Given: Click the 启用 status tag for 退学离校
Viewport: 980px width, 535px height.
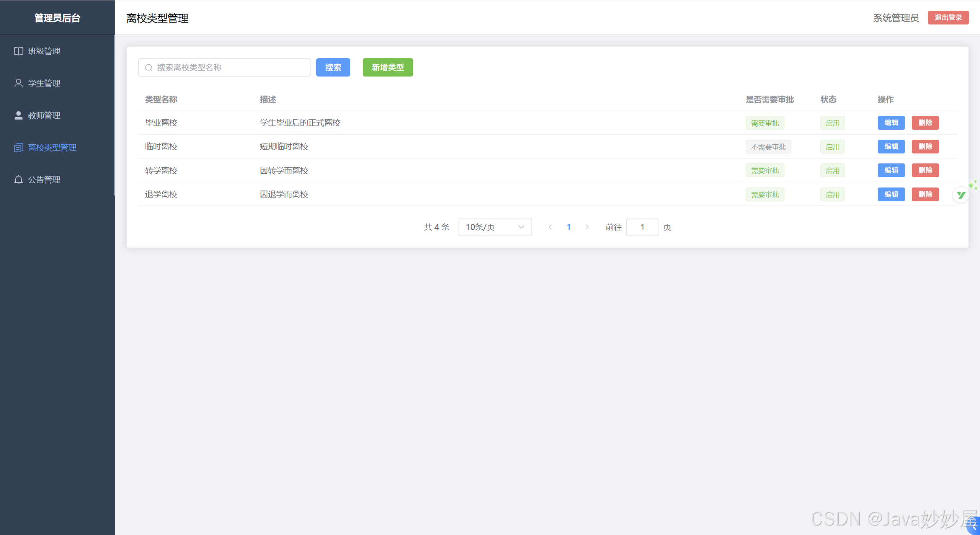Looking at the screenshot, I should pos(833,195).
